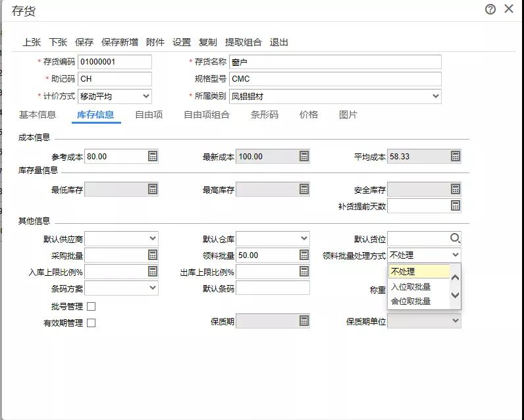This screenshot has width=524, height=420.
Task: Open calculator for 采购批量 field
Action: [153, 255]
